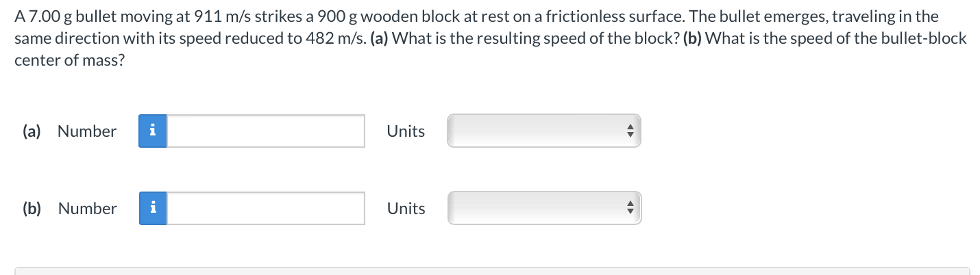
Task: Click inside the part (b) Number input field
Action: tap(266, 208)
